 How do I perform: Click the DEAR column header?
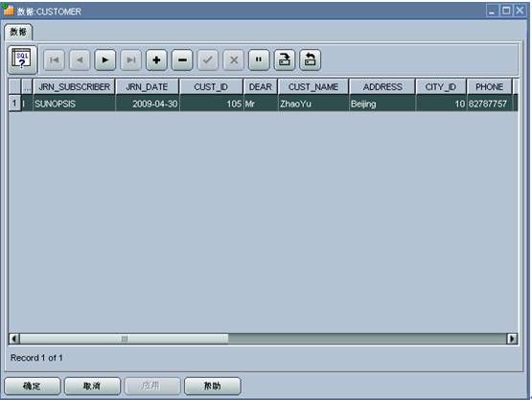click(x=260, y=87)
